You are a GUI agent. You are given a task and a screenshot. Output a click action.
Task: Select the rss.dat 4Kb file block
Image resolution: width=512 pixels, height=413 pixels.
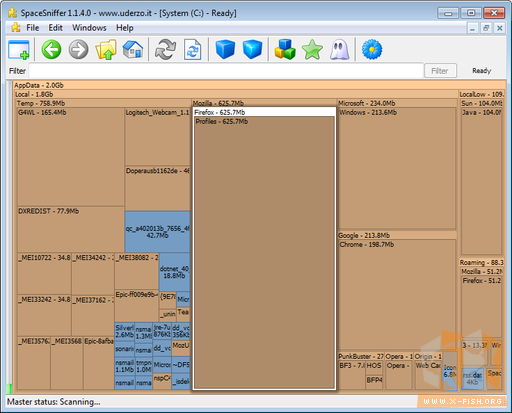[x=472, y=379]
